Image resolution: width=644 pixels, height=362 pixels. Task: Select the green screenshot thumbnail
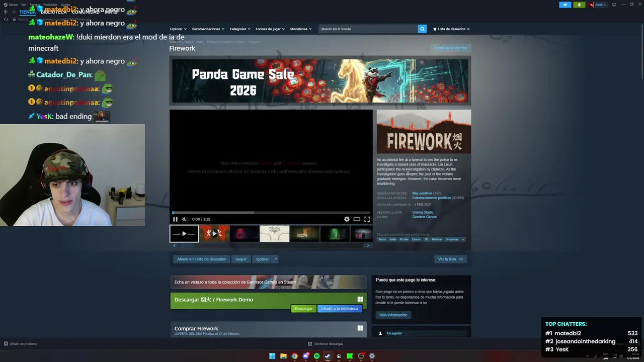click(x=335, y=234)
